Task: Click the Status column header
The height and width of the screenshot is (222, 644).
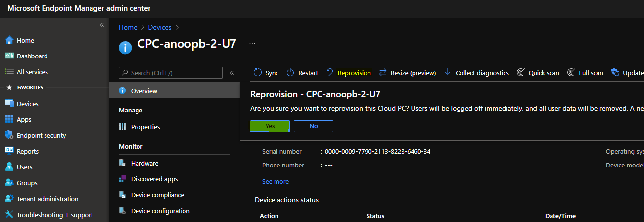Action: [375, 216]
